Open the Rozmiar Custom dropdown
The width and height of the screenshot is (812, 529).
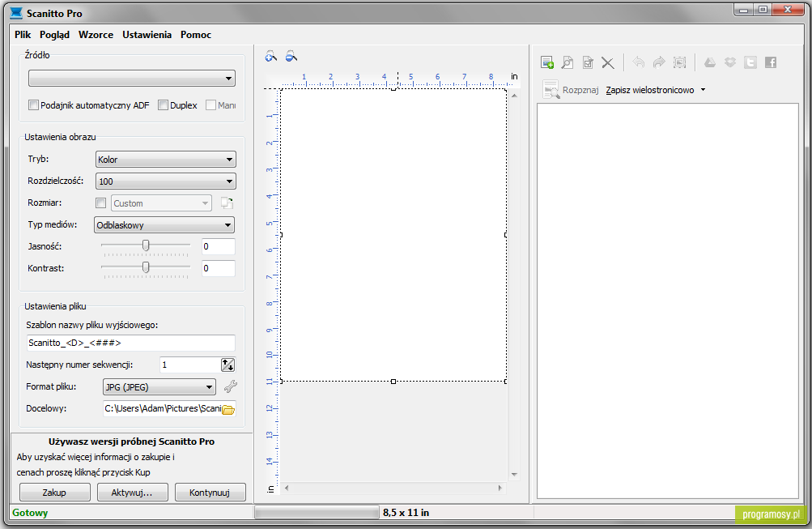(162, 203)
